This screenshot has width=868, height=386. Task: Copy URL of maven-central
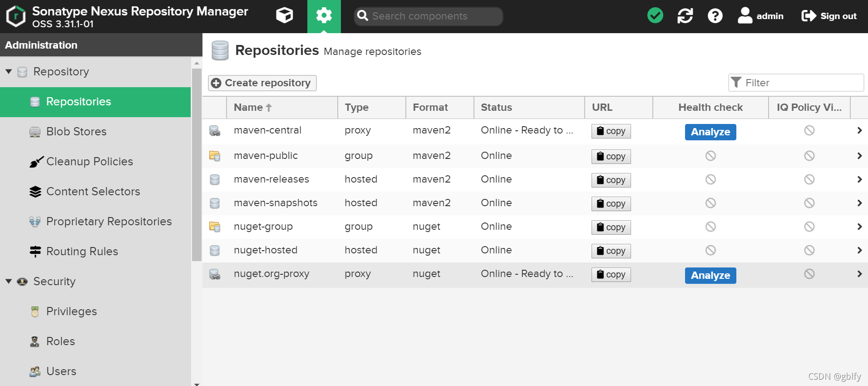point(611,131)
